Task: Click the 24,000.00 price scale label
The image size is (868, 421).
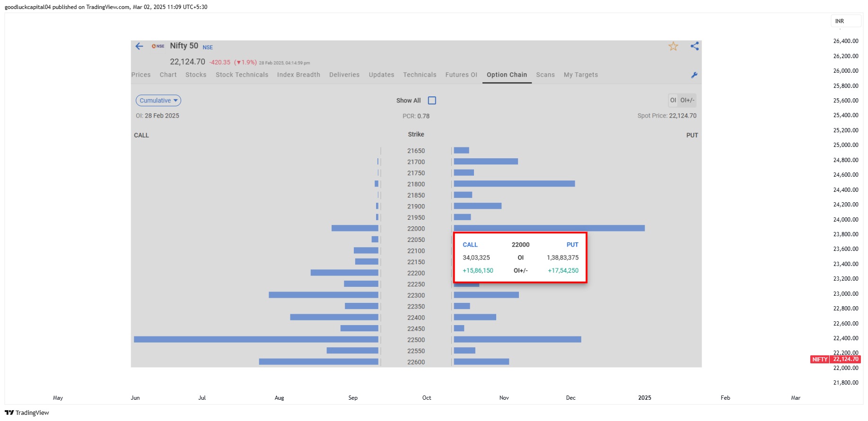Action: point(846,220)
